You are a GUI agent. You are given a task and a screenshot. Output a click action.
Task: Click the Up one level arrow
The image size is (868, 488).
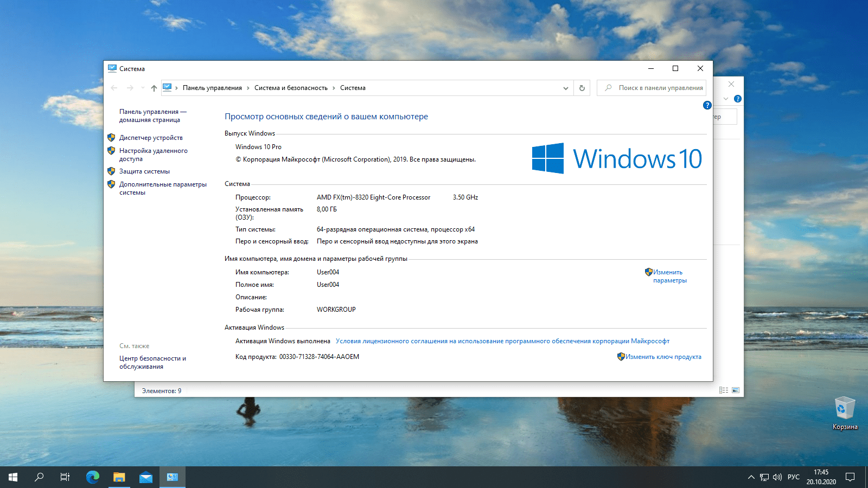pyautogui.click(x=154, y=88)
